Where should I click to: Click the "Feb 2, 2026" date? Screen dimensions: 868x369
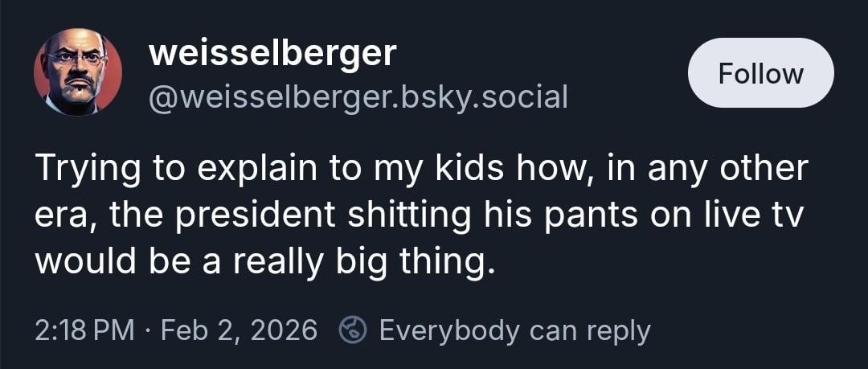[239, 330]
